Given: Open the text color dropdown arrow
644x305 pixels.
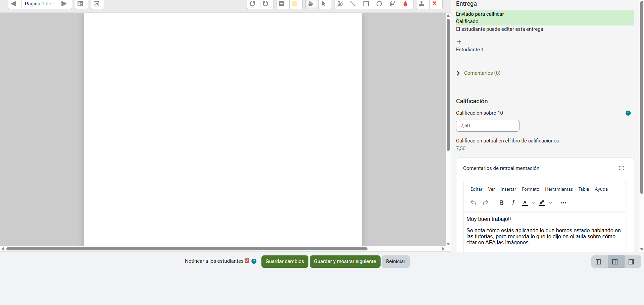Looking at the screenshot, I should [x=533, y=203].
